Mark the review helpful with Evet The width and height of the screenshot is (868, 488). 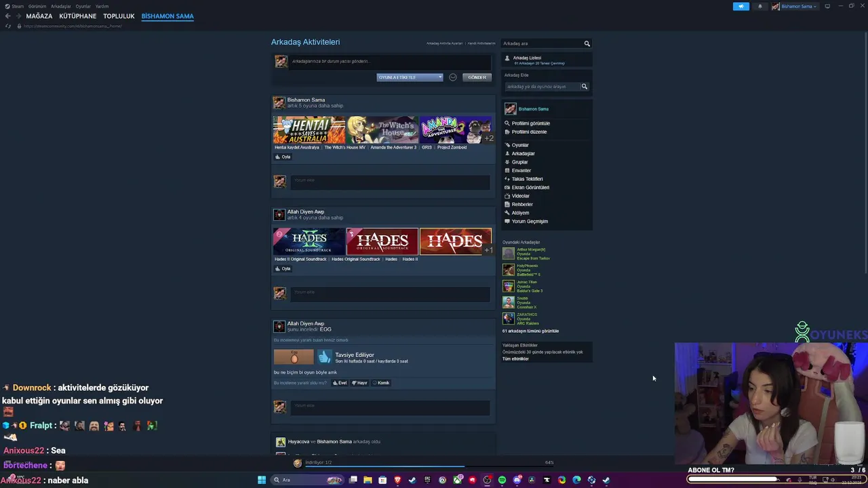coord(340,383)
